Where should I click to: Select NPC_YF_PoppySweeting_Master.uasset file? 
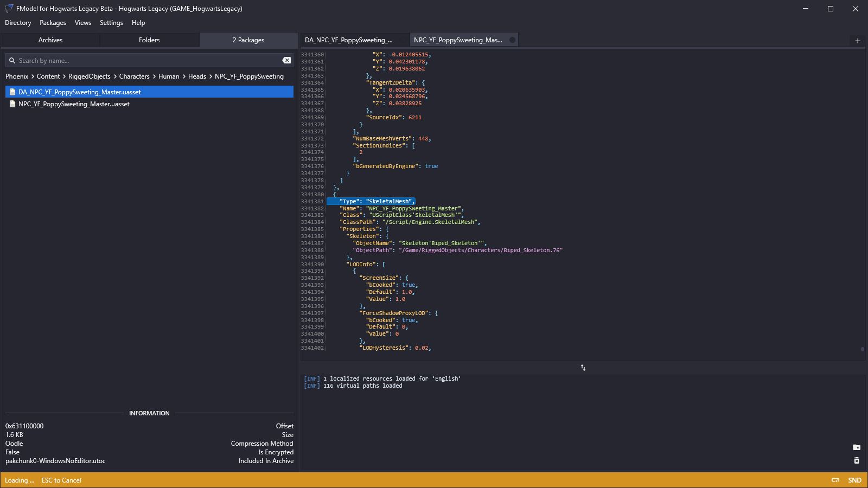tap(149, 104)
